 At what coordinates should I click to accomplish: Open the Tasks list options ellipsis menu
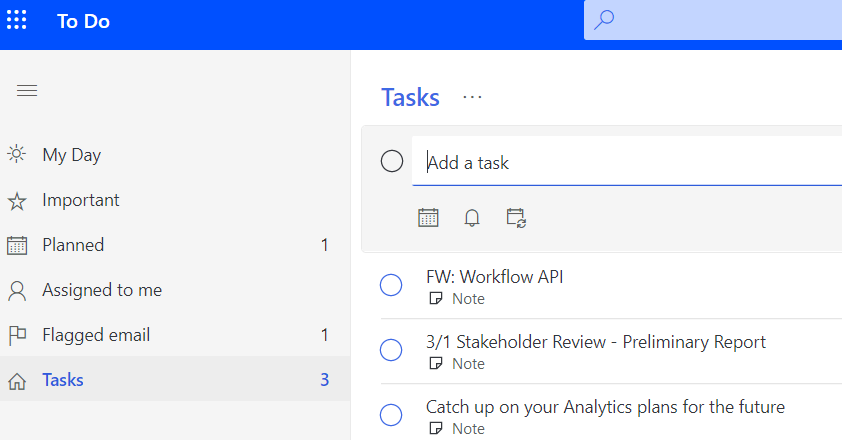click(x=473, y=97)
